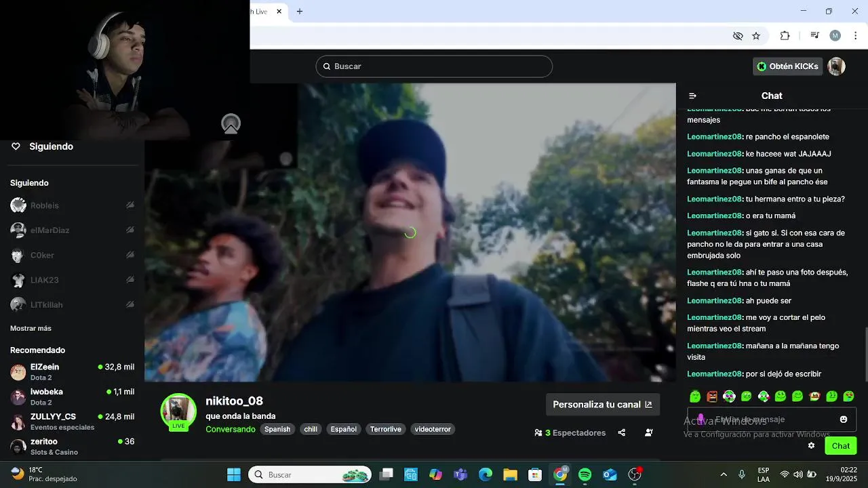This screenshot has width=868, height=488.
Task: Click Personaliza tu canal button
Action: pos(602,405)
